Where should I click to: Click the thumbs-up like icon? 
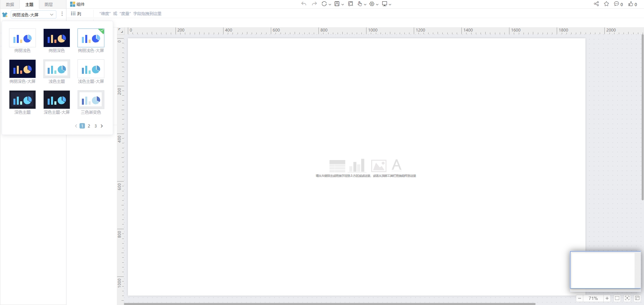coord(631,4)
